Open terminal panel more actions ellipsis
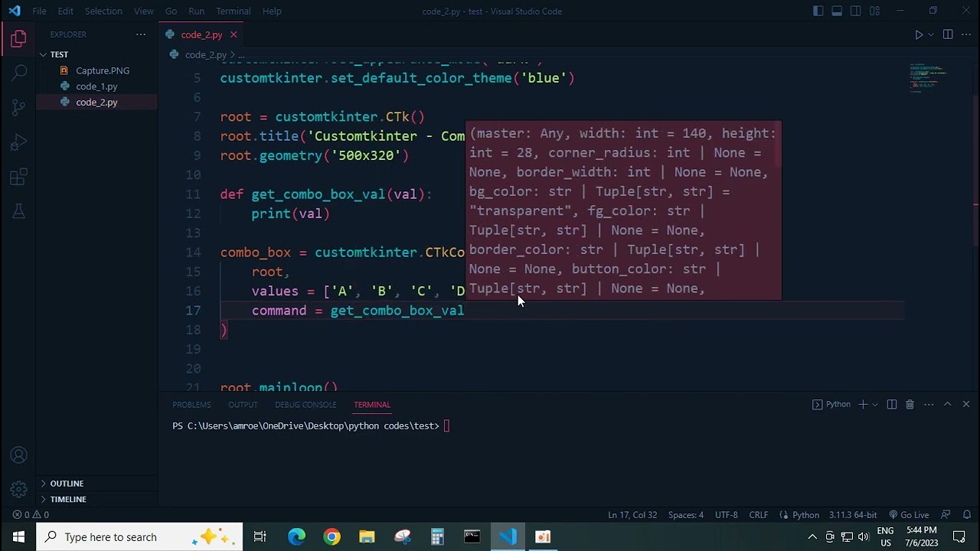 coord(929,404)
